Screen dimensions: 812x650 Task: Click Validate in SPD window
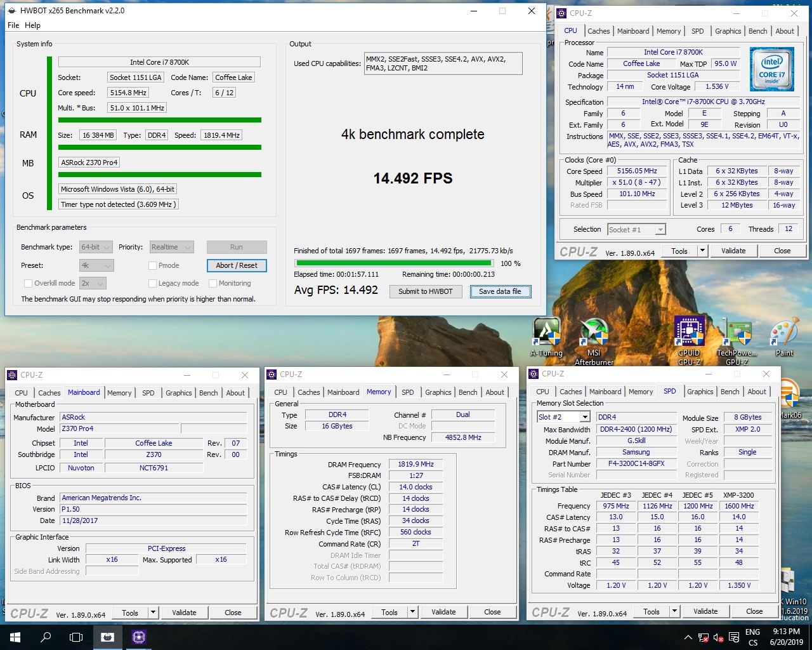point(705,611)
